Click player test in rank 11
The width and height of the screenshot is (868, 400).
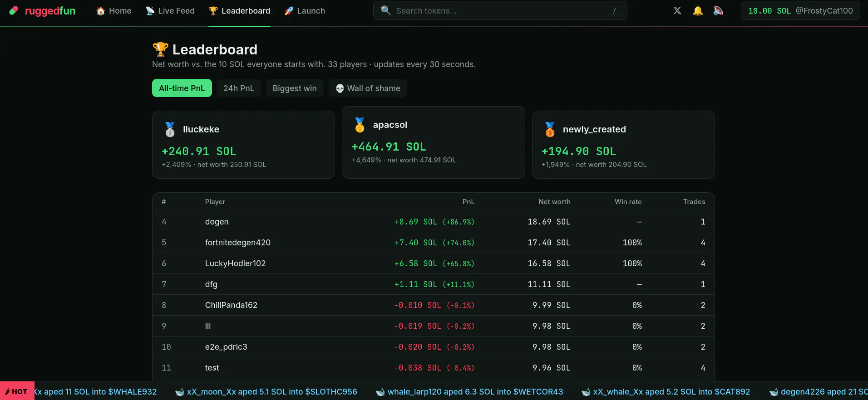[212, 368]
